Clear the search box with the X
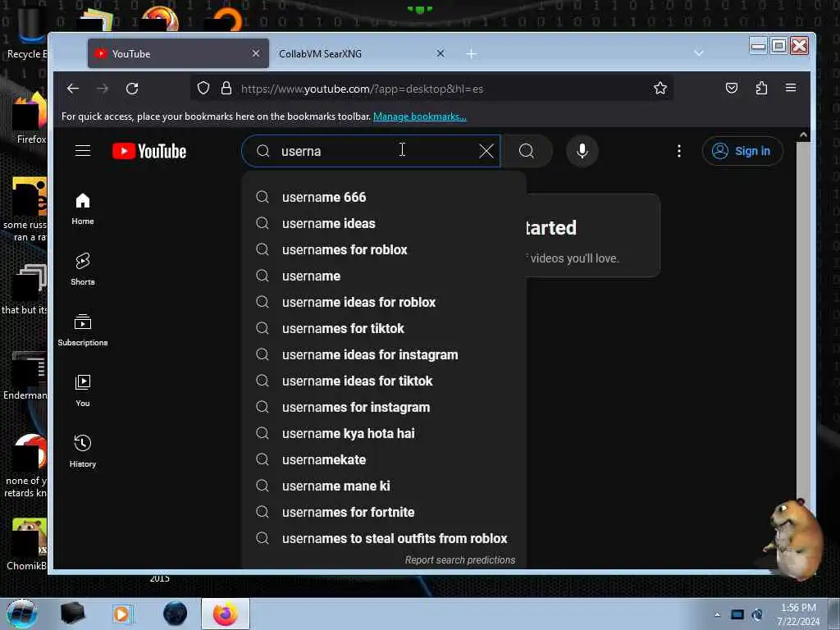 click(x=486, y=151)
